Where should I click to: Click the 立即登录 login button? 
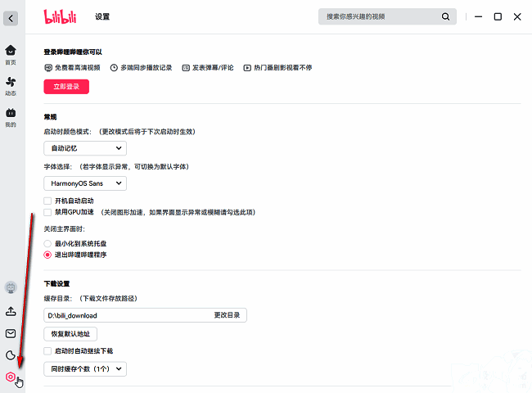click(x=66, y=87)
